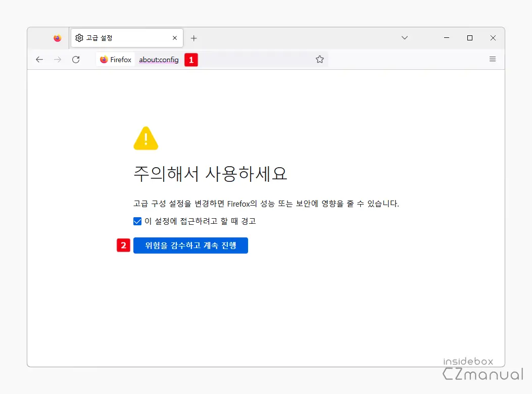Close the 고급 설정 tab
The width and height of the screenshot is (532, 394).
point(174,37)
